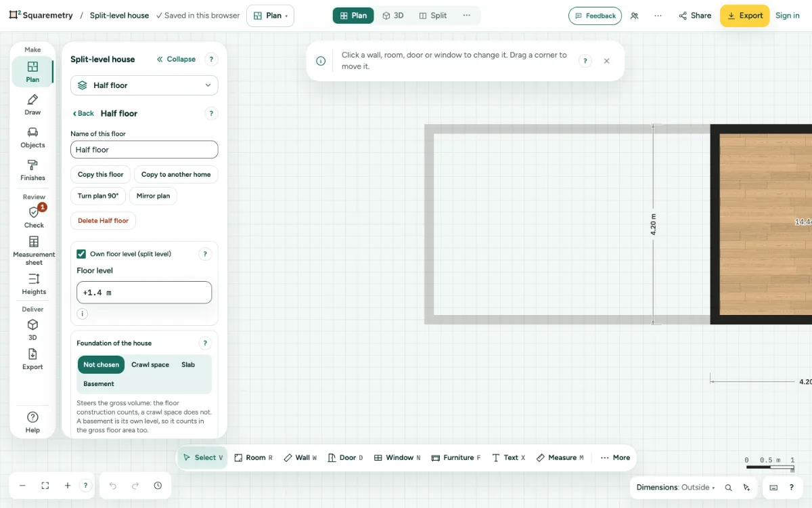This screenshot has height=508, width=812.
Task: Open the top bar three-dots menu
Action: (x=658, y=16)
